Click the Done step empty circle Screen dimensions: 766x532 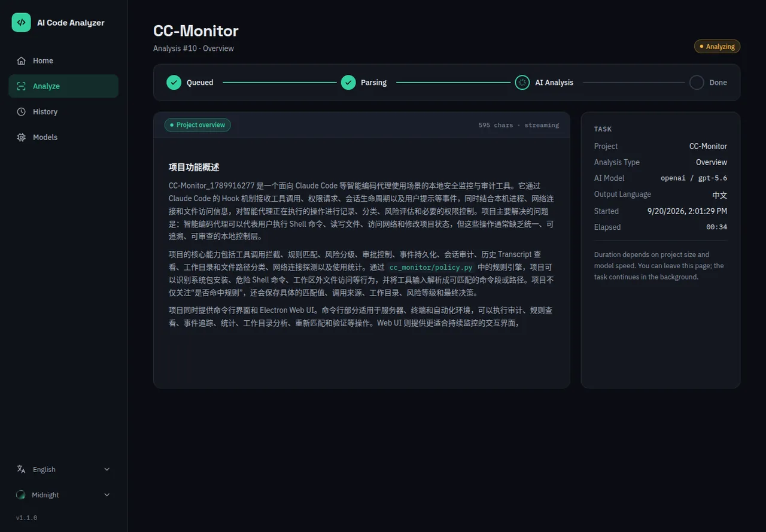(697, 83)
